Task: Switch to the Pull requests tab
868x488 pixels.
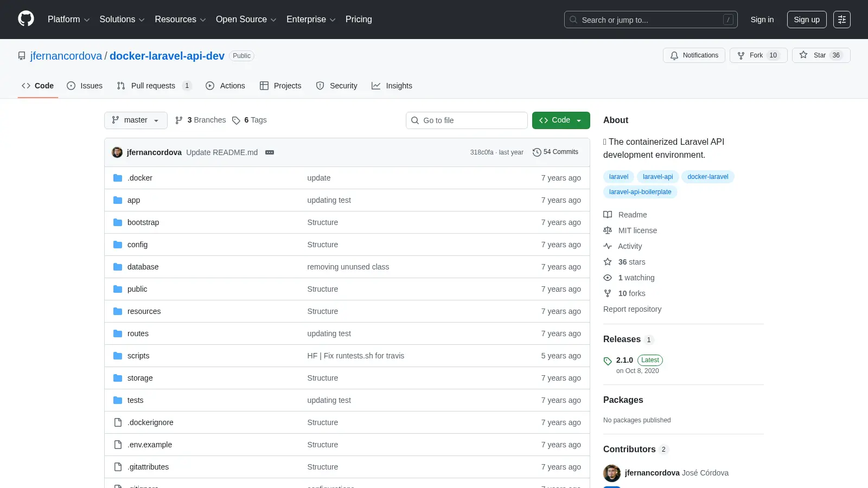Action: 154,86
